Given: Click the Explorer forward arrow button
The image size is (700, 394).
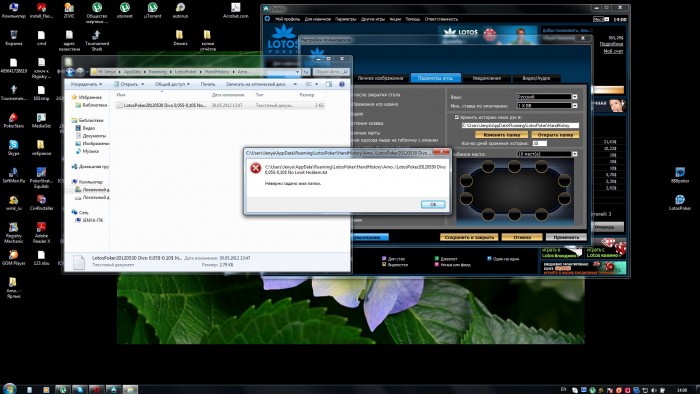Looking at the screenshot, I should coord(80,72).
